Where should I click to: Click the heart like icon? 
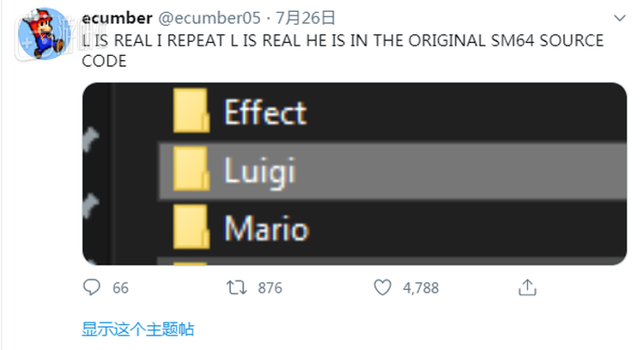(381, 287)
